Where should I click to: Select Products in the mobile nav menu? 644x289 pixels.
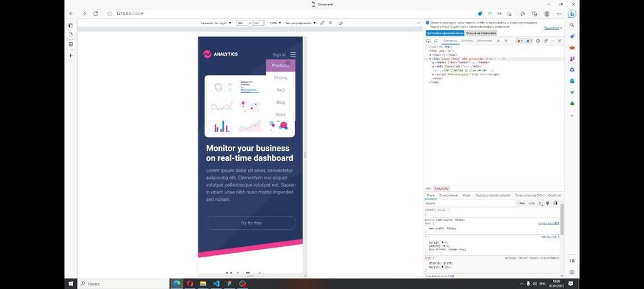(280, 65)
